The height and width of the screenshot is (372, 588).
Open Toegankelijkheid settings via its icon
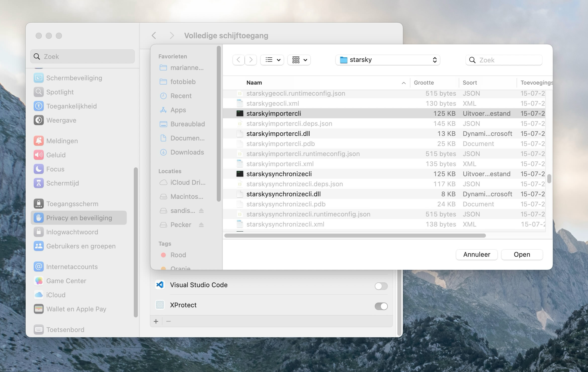point(38,106)
